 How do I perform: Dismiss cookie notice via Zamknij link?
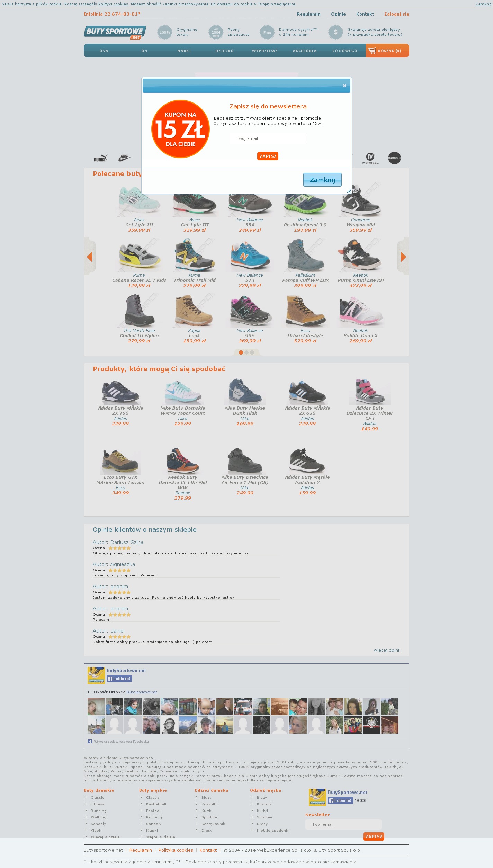[x=483, y=4]
